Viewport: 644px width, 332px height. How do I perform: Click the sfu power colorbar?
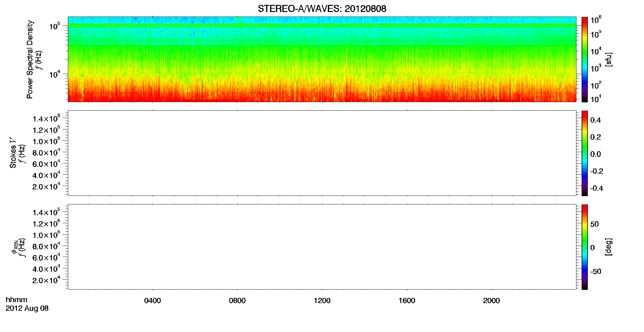click(x=584, y=59)
